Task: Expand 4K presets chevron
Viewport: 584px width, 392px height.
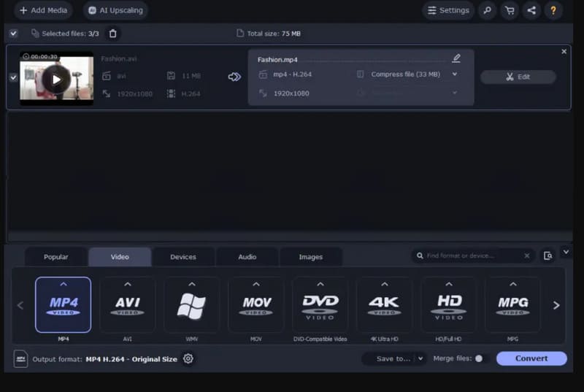Action: tap(385, 284)
